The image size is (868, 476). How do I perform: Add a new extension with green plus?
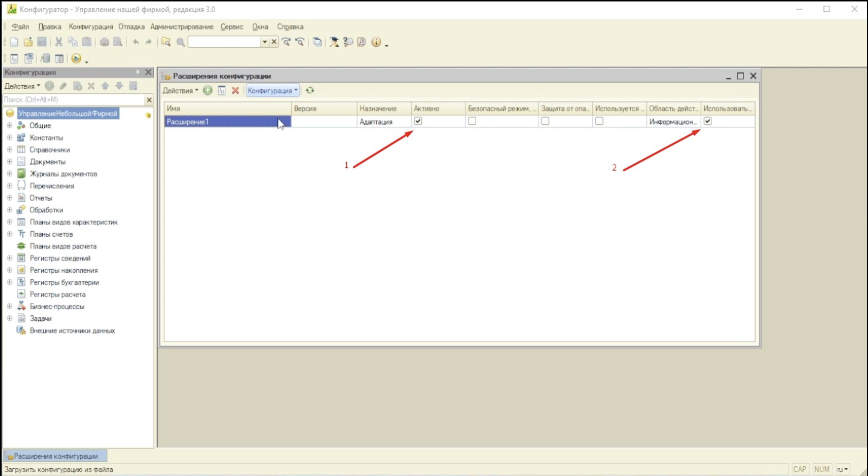point(208,90)
